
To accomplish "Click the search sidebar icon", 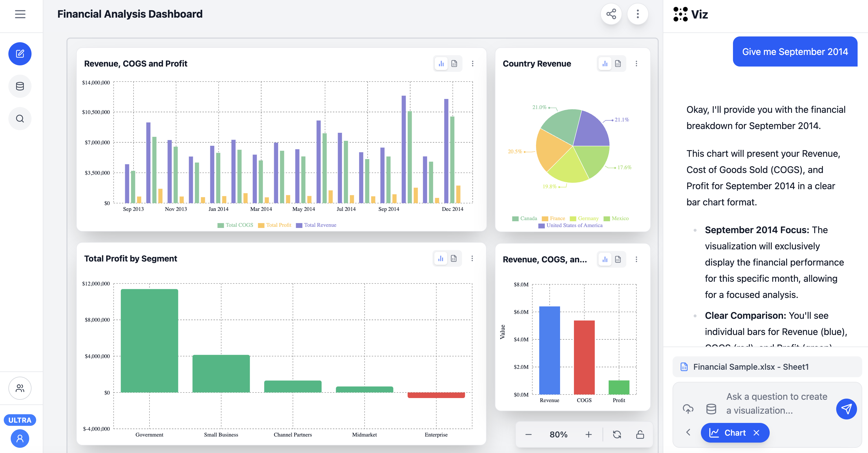I will pos(20,119).
